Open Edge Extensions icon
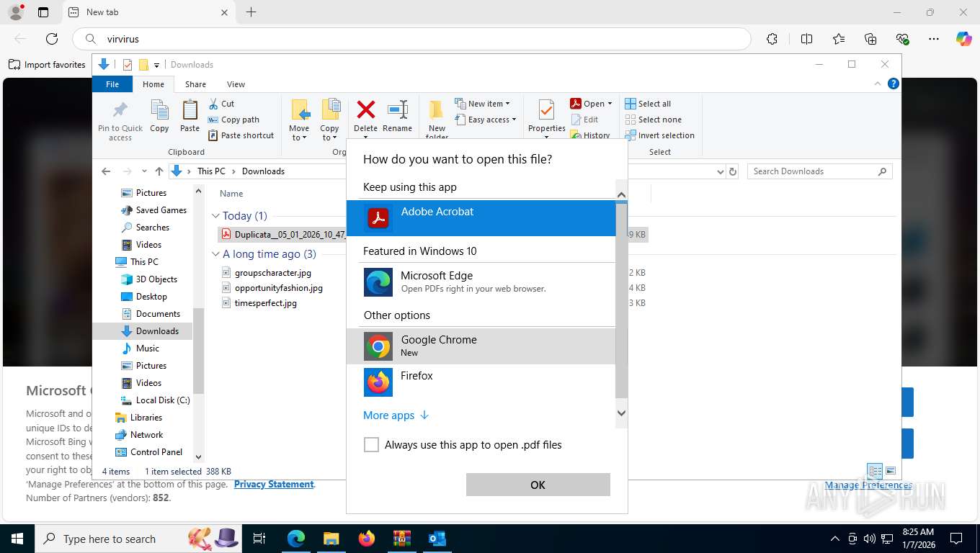This screenshot has height=553, width=980. pyautogui.click(x=772, y=39)
